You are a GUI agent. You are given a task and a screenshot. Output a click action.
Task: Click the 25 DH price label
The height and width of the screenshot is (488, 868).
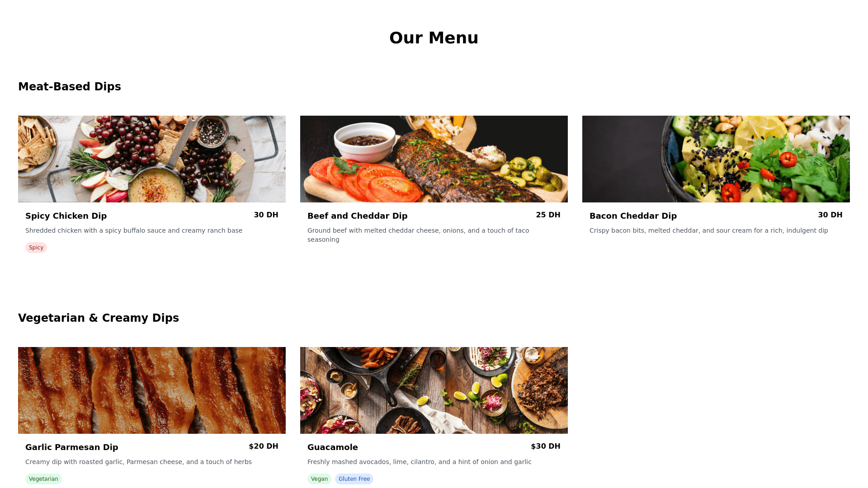(548, 215)
